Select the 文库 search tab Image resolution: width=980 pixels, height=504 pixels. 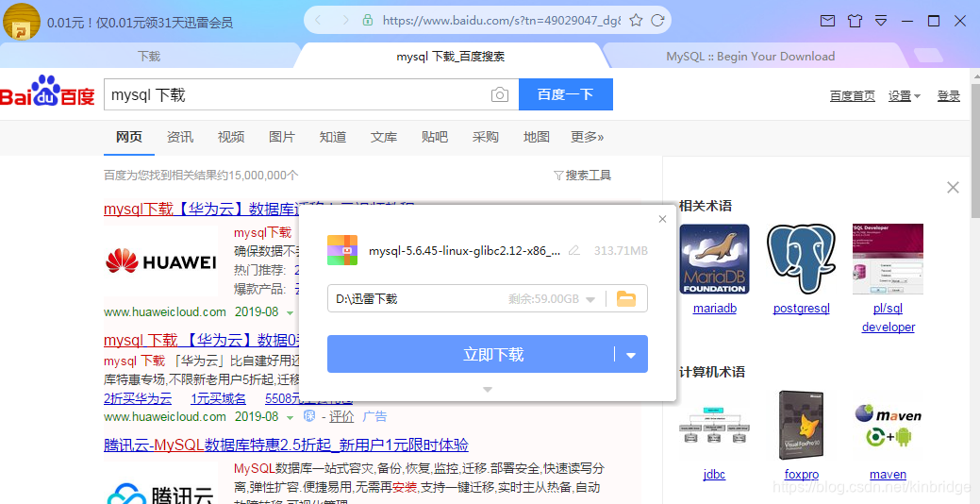pos(384,137)
